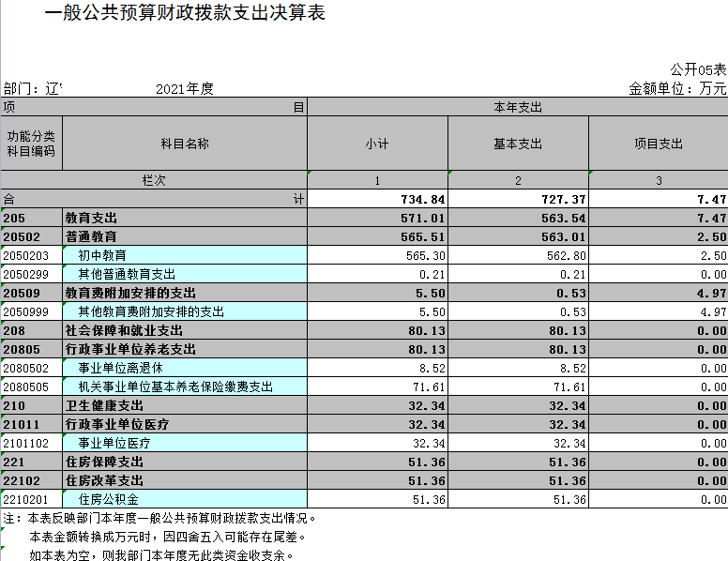Viewport: 728px width, 561px height.
Task: Select code cell 208
Action: coord(31,330)
